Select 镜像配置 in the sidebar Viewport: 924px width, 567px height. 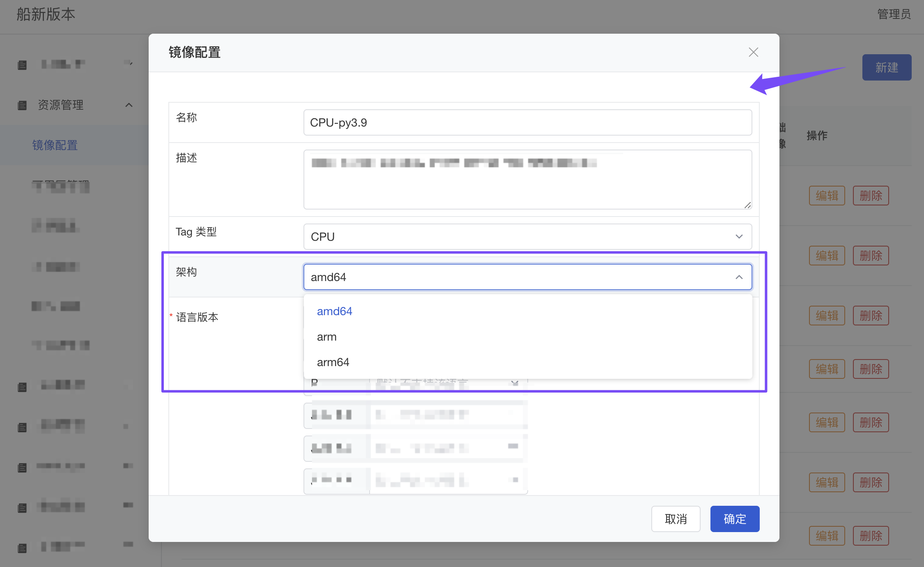[55, 145]
